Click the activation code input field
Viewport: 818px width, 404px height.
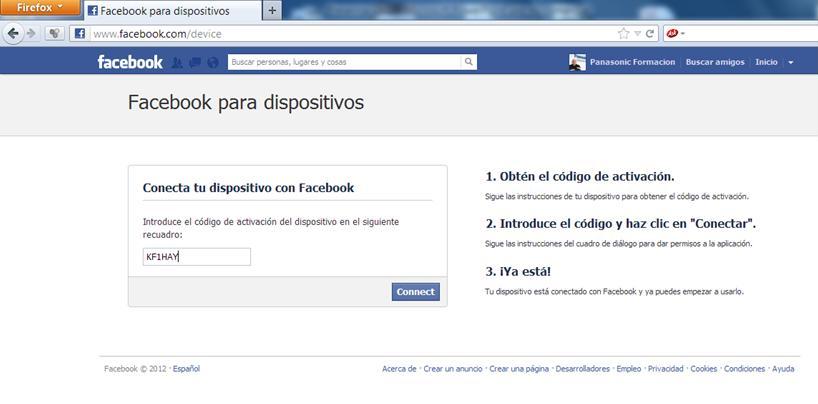(197, 257)
